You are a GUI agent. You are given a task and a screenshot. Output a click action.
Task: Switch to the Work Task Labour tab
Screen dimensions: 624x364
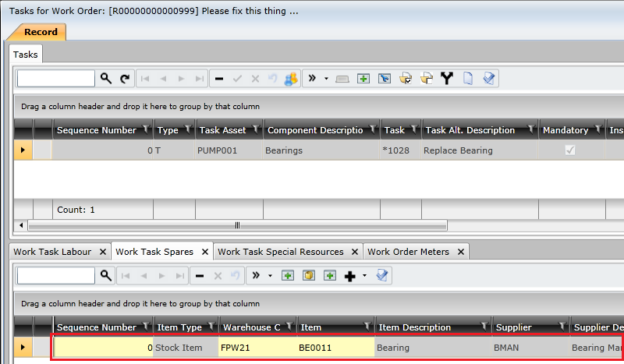53,252
